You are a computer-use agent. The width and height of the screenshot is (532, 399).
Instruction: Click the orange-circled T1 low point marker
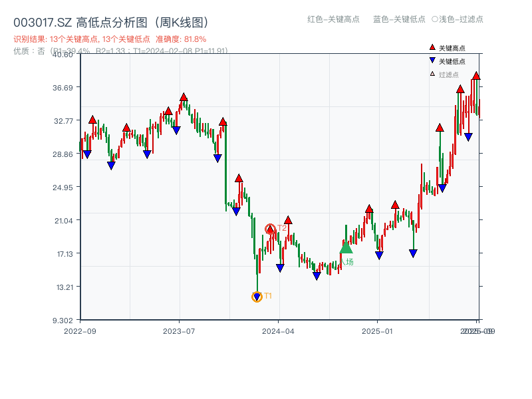(257, 297)
